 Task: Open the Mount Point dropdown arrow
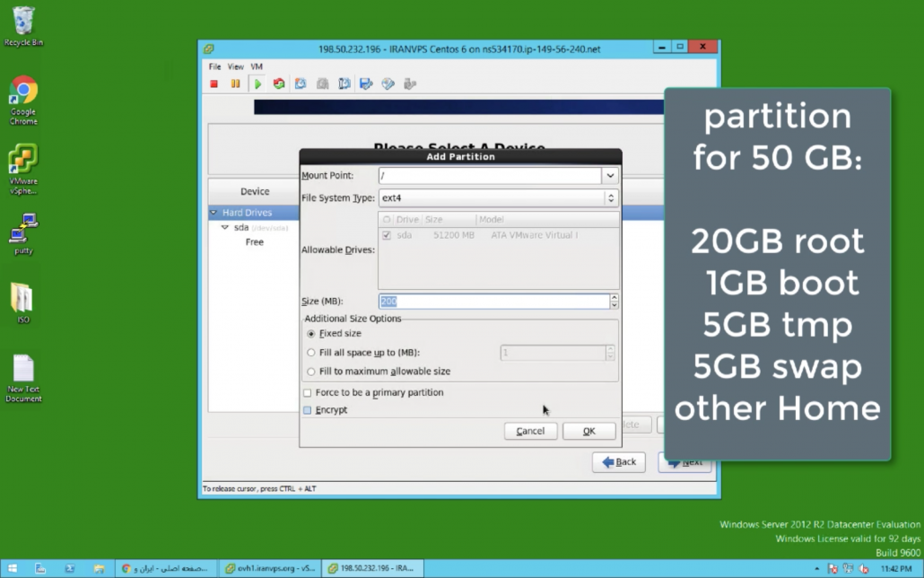click(610, 176)
